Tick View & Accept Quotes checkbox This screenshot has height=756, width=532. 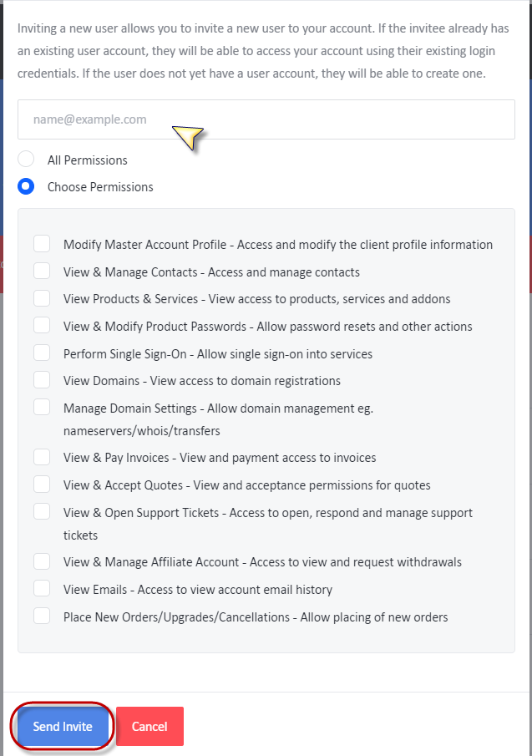(x=42, y=484)
